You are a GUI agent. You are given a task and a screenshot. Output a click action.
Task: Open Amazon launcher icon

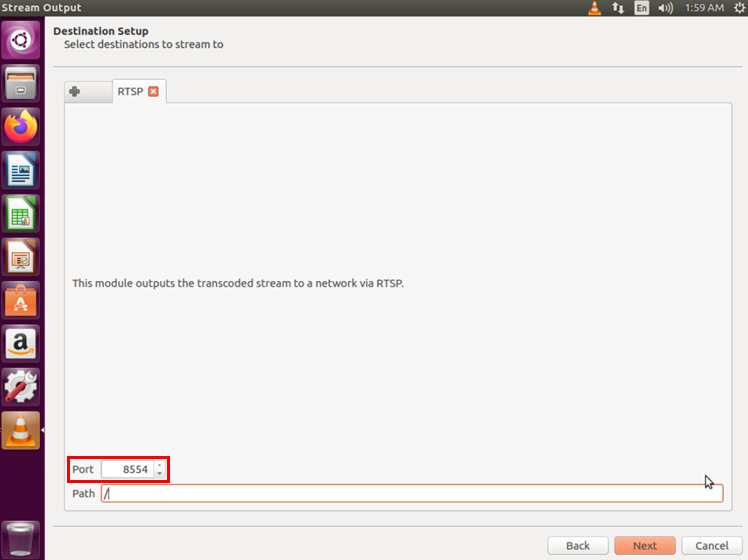(21, 344)
